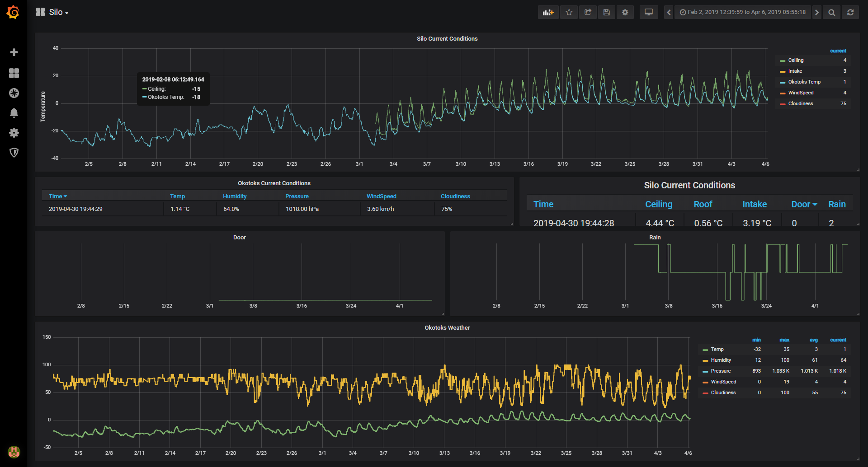Open the Rain panel title menu
The width and height of the screenshot is (868, 467).
[655, 237]
